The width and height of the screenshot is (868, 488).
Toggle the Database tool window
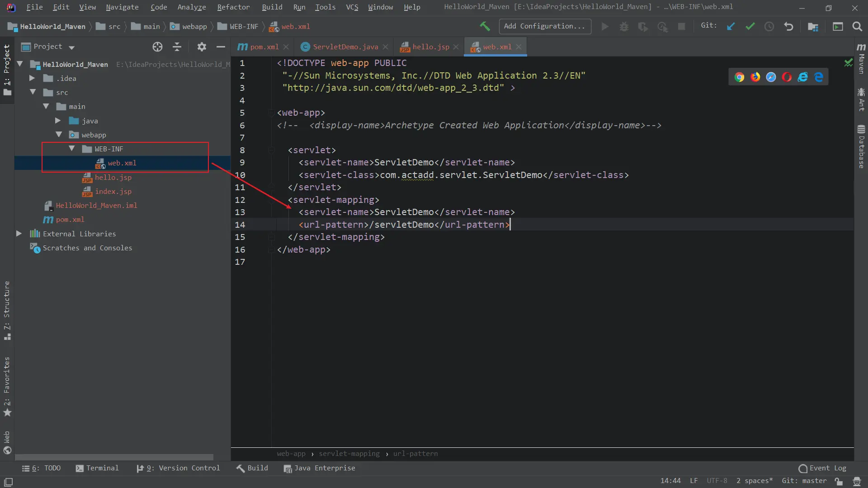click(x=861, y=147)
